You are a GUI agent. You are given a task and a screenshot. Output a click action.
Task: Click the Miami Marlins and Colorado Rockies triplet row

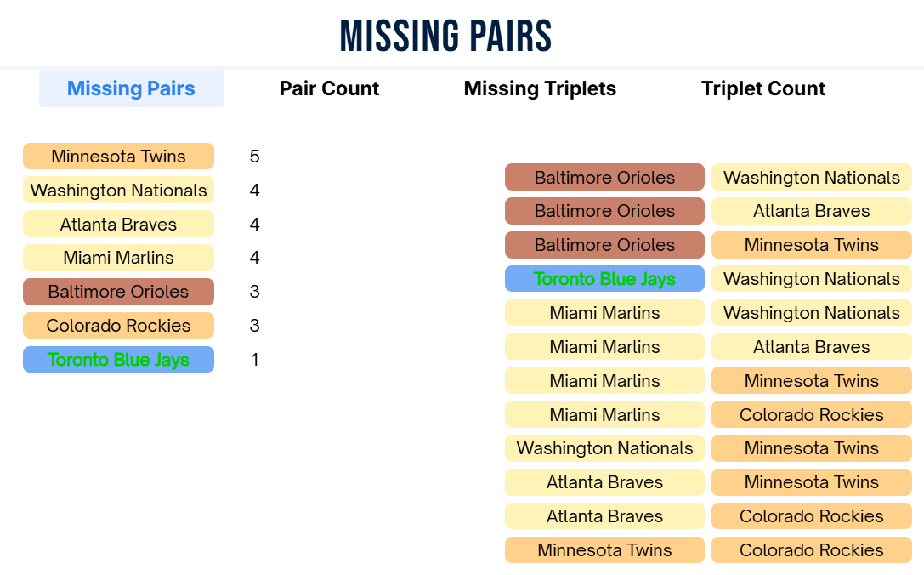click(604, 414)
